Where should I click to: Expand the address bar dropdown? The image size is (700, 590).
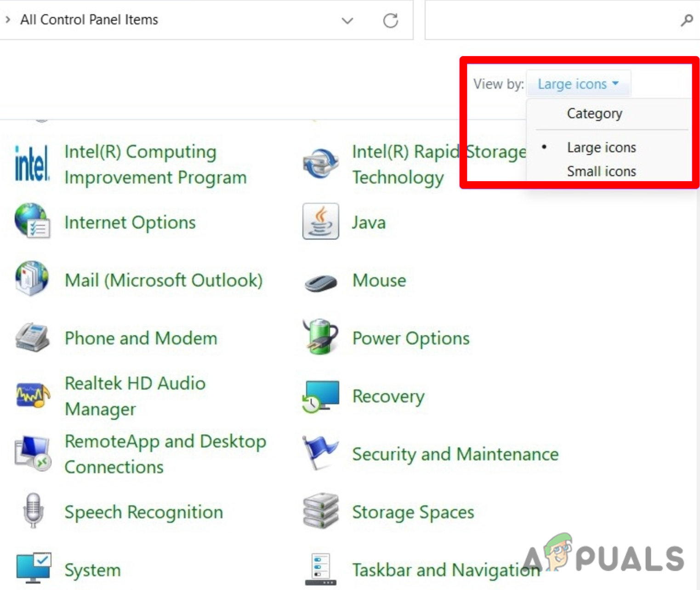coord(347,20)
